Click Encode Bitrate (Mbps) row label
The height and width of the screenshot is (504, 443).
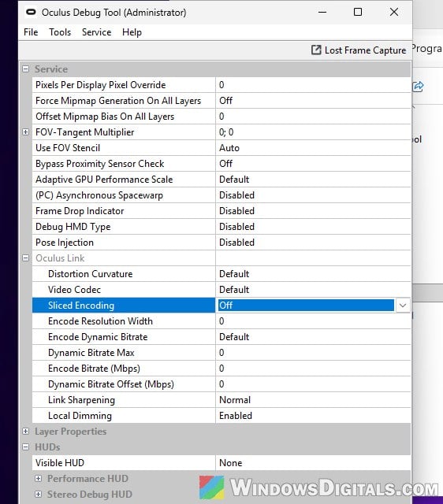click(94, 369)
